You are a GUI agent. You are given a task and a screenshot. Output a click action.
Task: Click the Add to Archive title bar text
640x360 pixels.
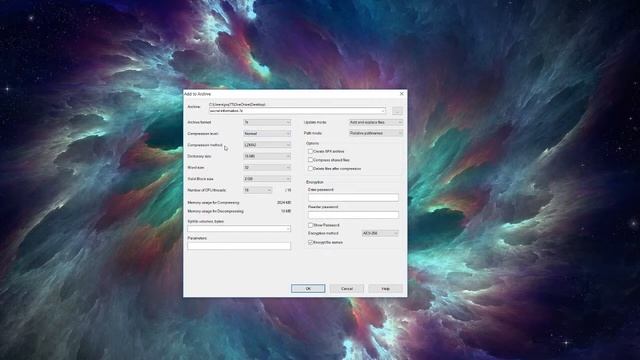198,94
